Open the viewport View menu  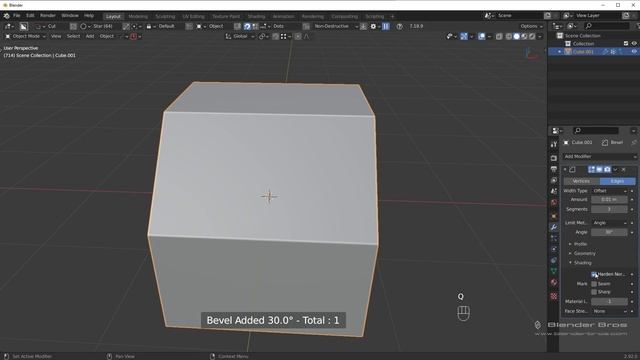pos(56,36)
